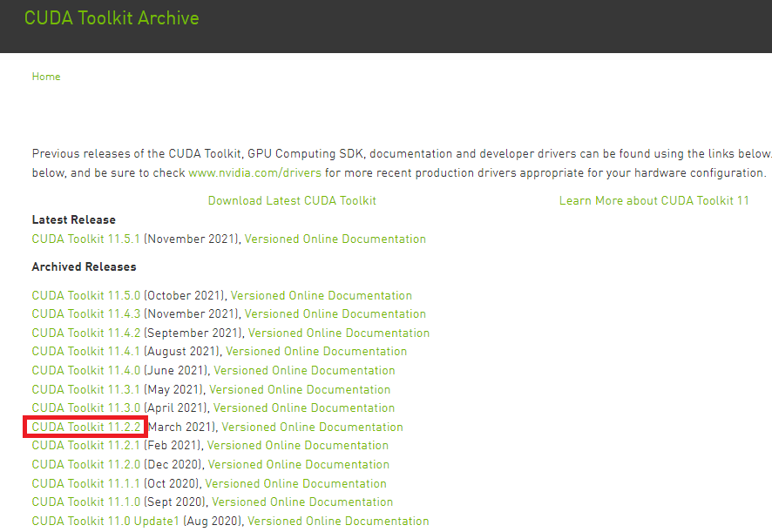Image resolution: width=772 pixels, height=532 pixels.
Task: Open Versioned Online Documentation for 11.5.1
Action: click(335, 239)
